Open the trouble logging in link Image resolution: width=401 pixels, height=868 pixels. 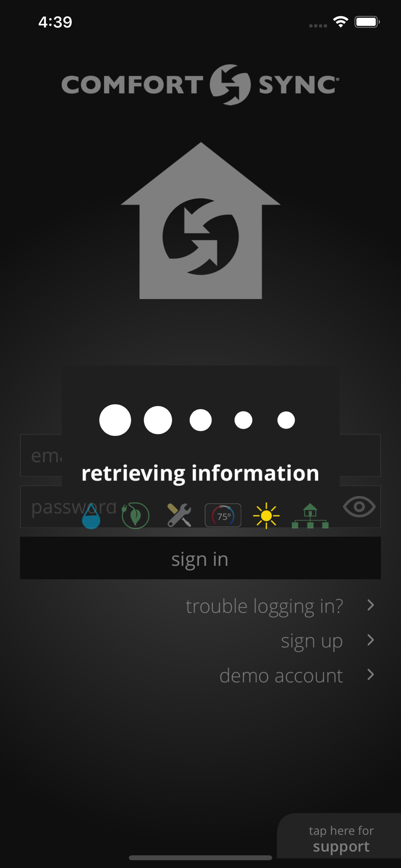[264, 606]
